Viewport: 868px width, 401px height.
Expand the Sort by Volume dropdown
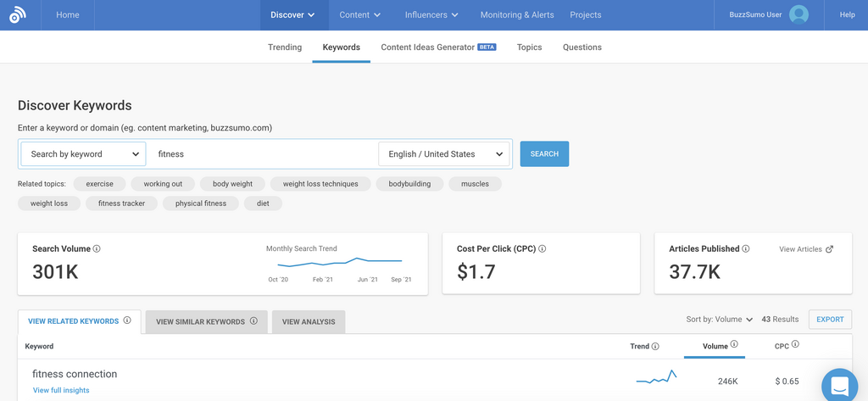coord(719,320)
